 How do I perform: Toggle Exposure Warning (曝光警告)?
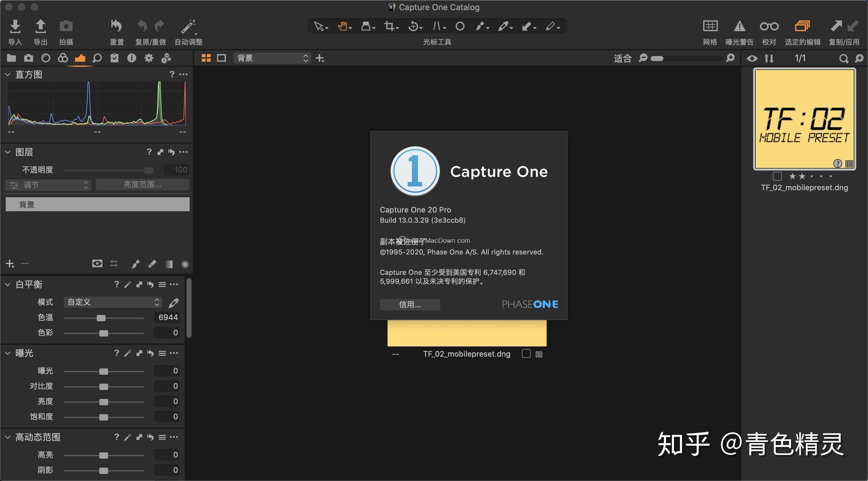point(739,26)
